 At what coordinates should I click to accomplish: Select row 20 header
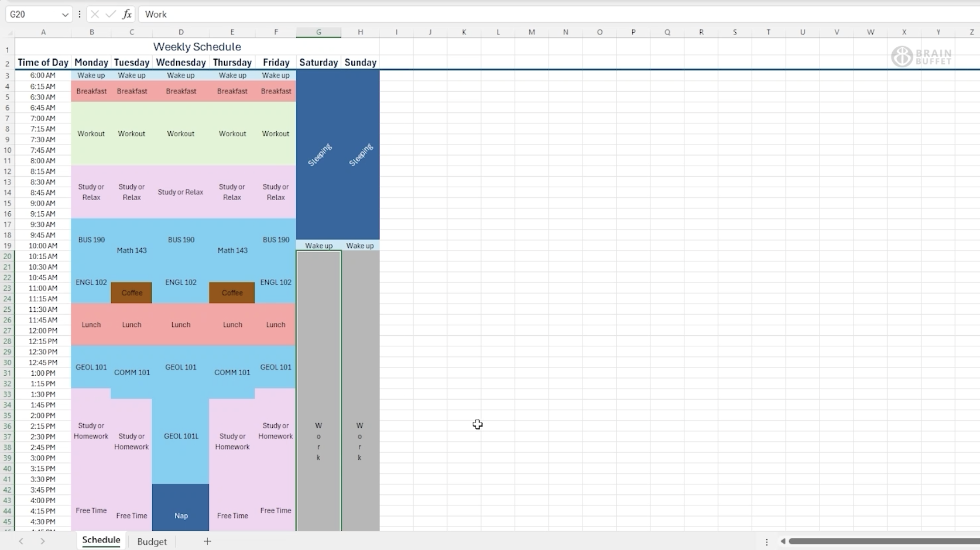click(8, 256)
